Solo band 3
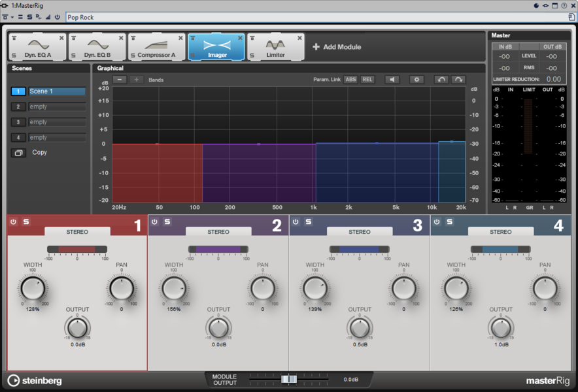Image resolution: width=578 pixels, height=392 pixels. click(x=309, y=221)
